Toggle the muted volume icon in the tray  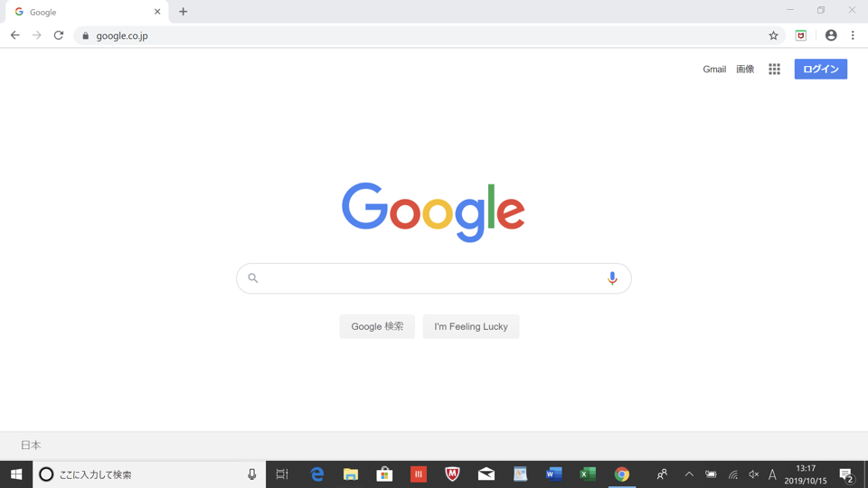click(x=753, y=474)
